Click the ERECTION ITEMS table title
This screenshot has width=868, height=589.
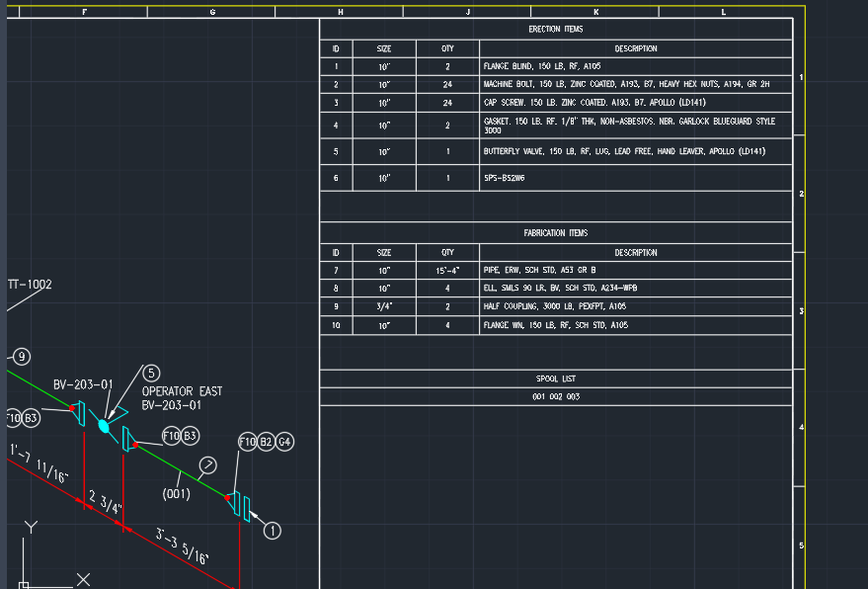click(555, 29)
